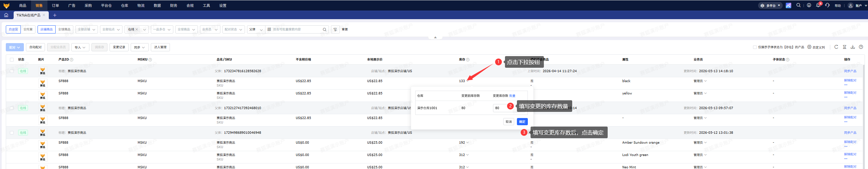This screenshot has width=868, height=169.
Task: Click help icon next to 子体状态 header
Action: point(788,60)
